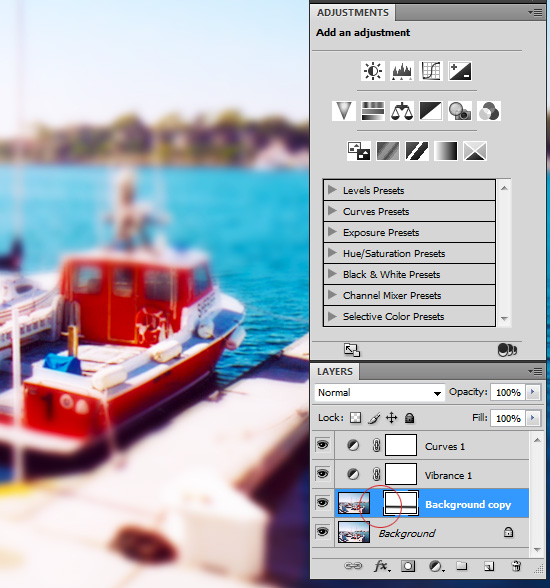Image resolution: width=550 pixels, height=588 pixels.
Task: Expand Exposure Presets
Action: [x=331, y=232]
